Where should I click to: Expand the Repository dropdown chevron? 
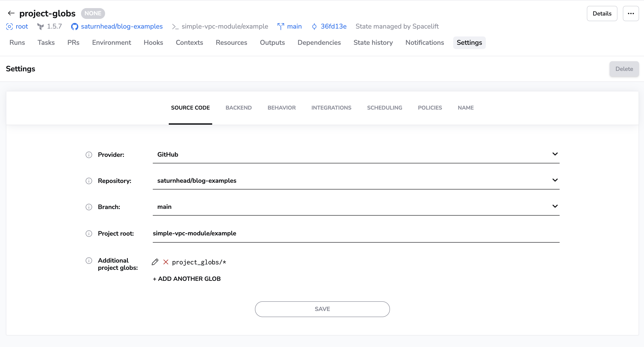coord(555,180)
